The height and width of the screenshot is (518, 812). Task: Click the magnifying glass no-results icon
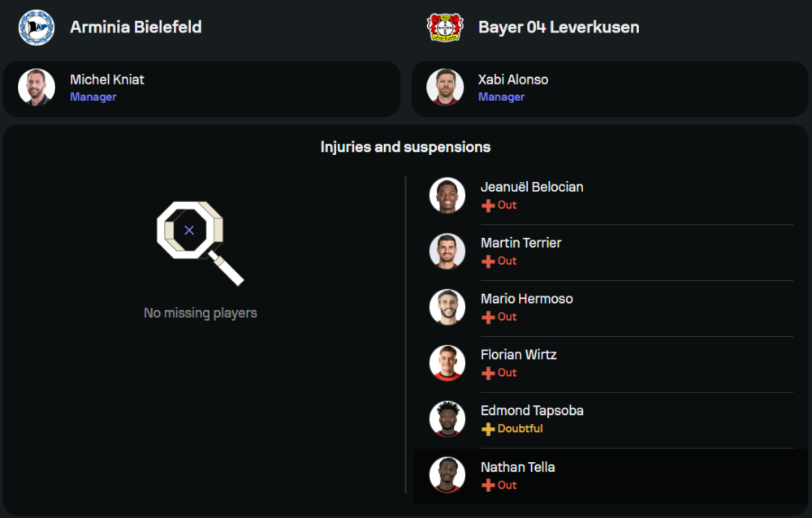199,241
